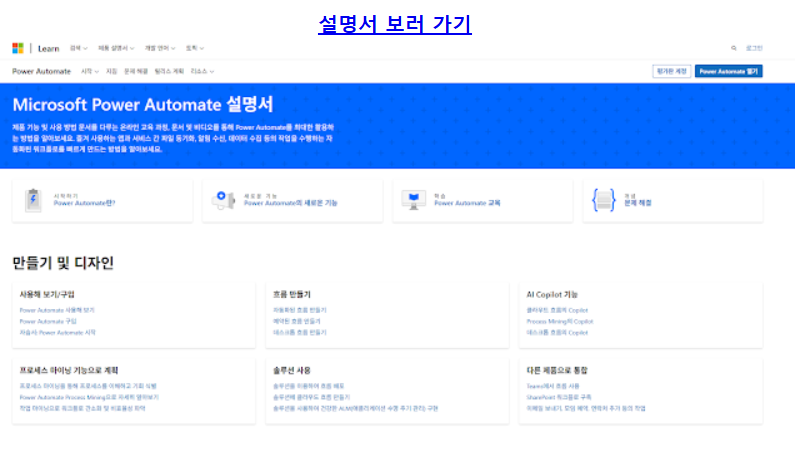Open Power Automate Process Mining link
808x453 pixels.
point(89,397)
